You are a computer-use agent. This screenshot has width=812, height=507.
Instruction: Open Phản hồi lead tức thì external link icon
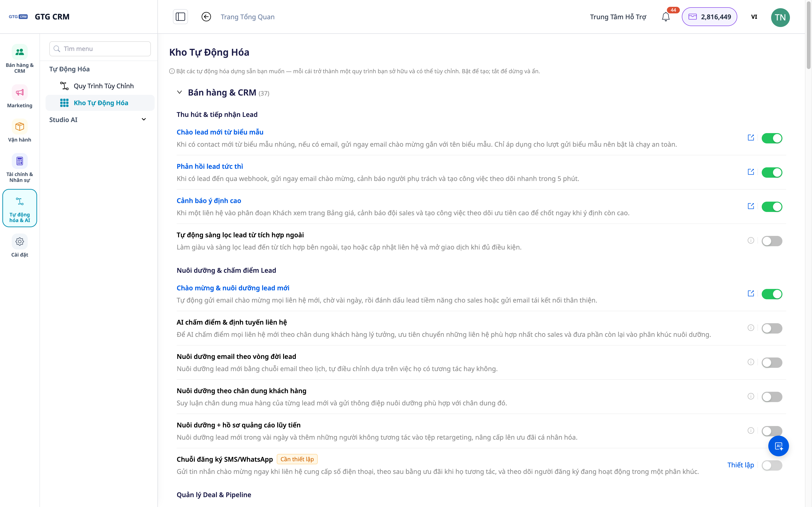click(751, 172)
